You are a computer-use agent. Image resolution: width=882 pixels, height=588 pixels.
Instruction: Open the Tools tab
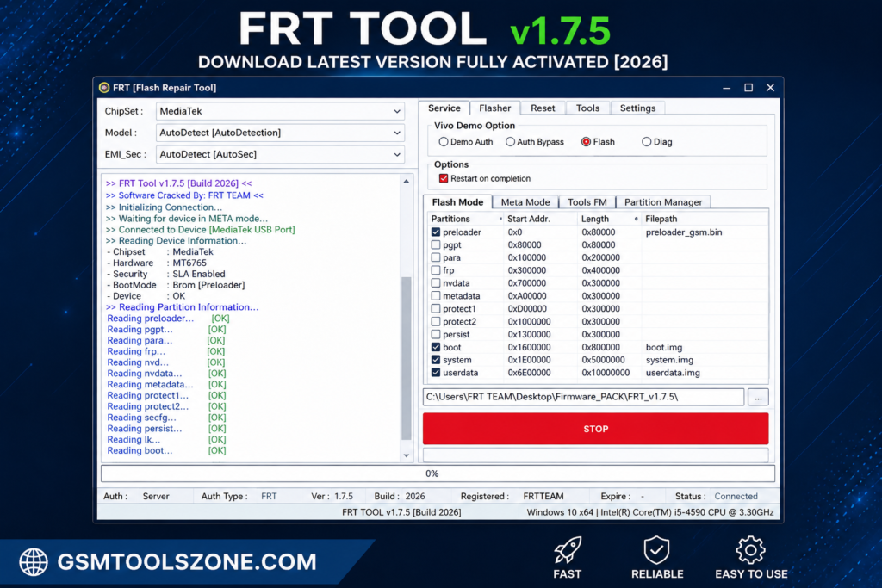(x=587, y=108)
